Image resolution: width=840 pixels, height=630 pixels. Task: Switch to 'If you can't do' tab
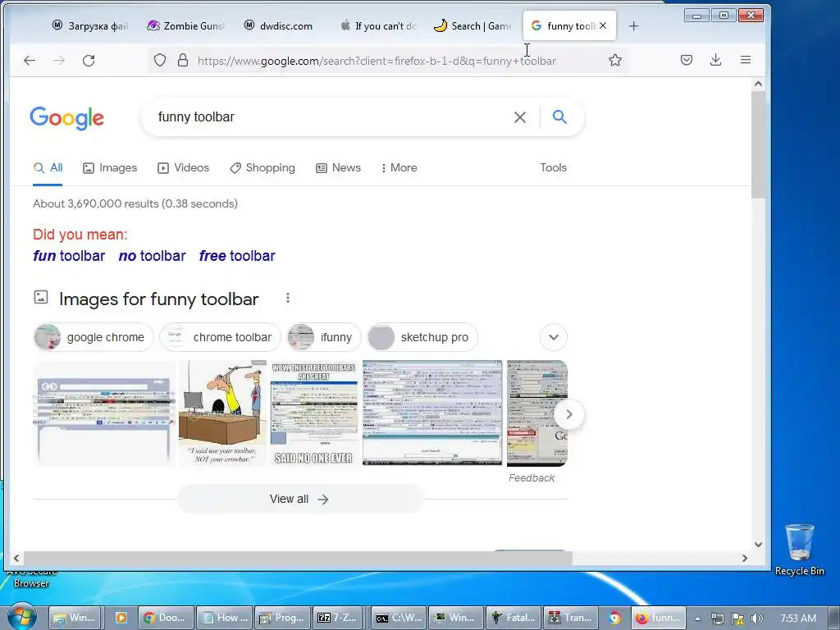(379, 25)
